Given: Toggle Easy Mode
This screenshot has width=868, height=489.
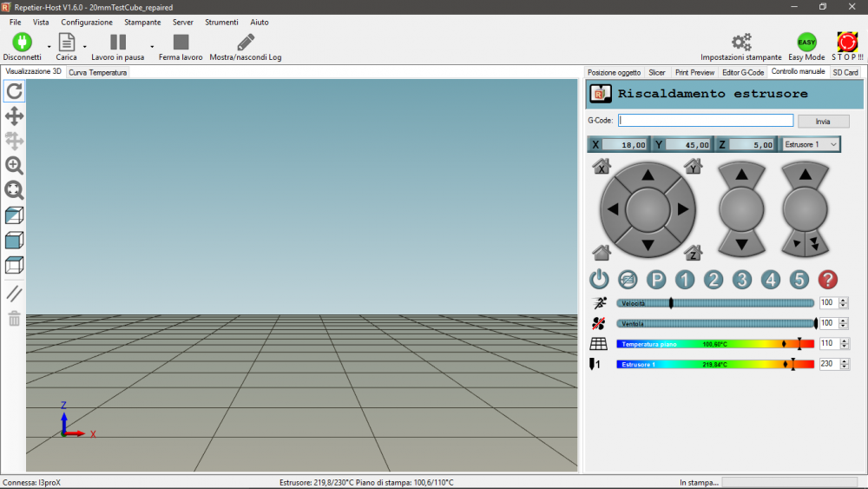Looking at the screenshot, I should coord(806,43).
